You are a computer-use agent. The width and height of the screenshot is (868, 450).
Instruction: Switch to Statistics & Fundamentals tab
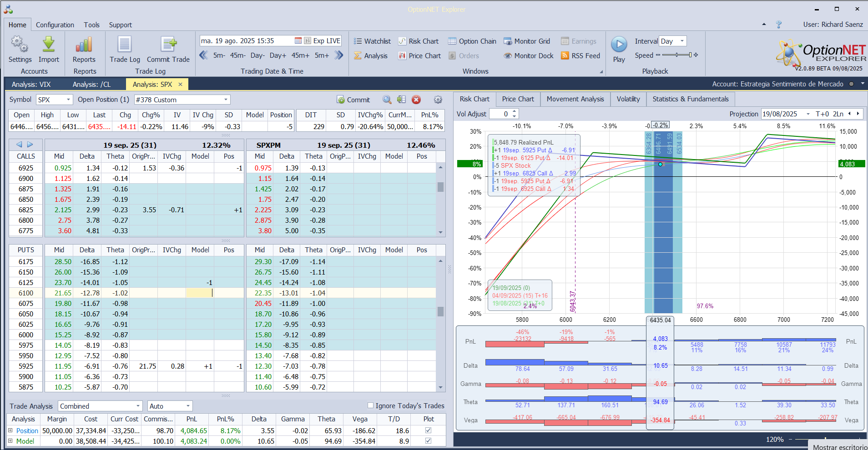click(690, 99)
